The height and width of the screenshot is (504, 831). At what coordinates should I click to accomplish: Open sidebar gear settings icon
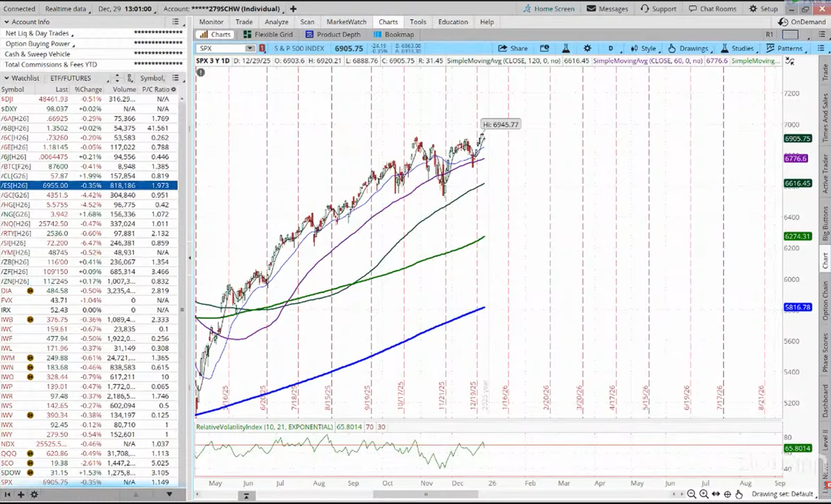point(34,495)
